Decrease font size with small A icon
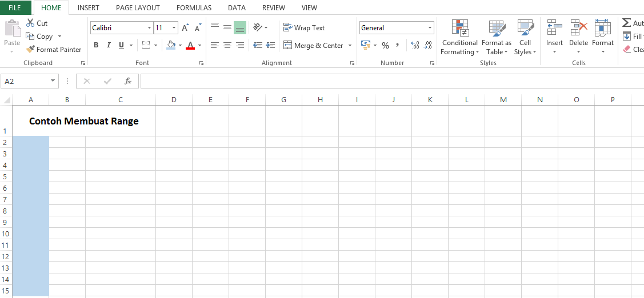 (x=198, y=27)
